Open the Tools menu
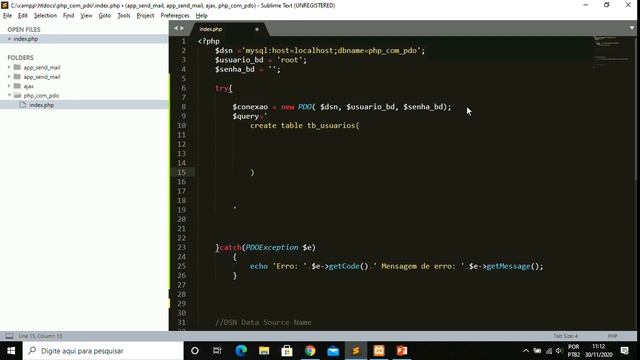The height and width of the screenshot is (360, 640). point(124,16)
